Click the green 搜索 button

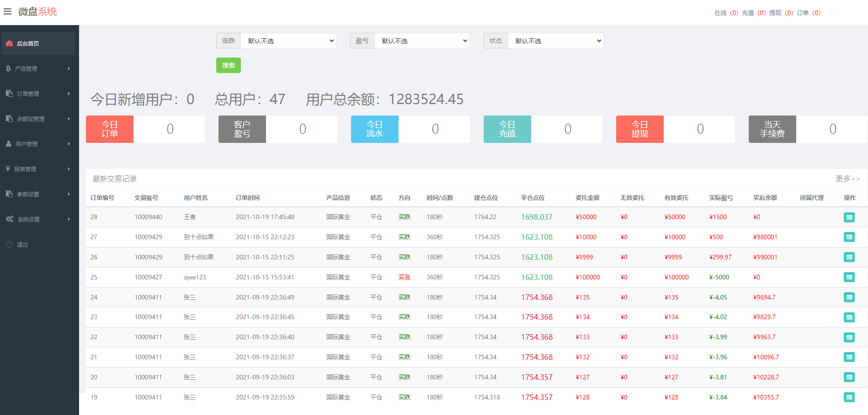(x=228, y=65)
